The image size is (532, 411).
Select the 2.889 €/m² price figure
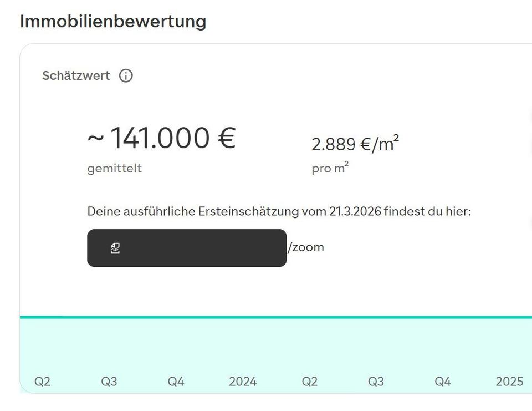click(x=355, y=143)
